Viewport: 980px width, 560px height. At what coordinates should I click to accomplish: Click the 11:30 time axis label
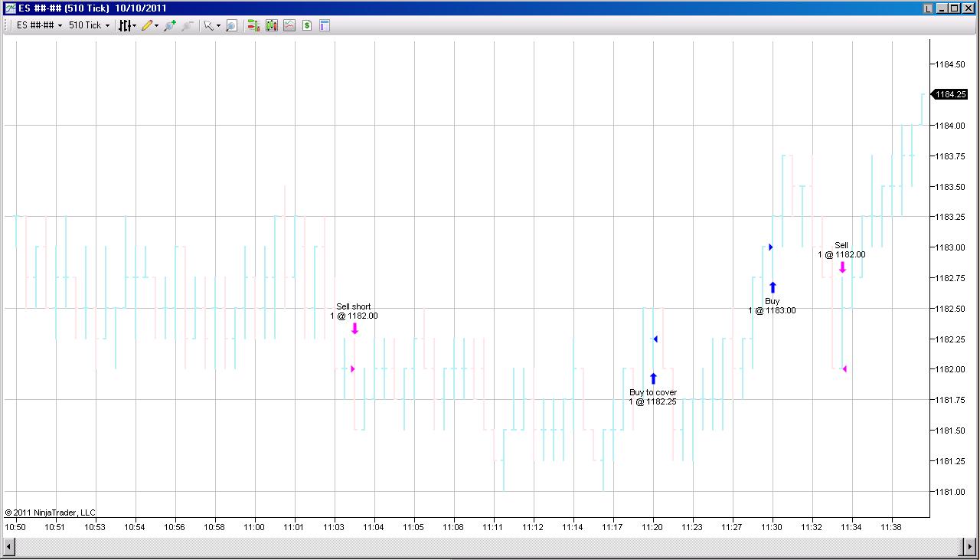point(772,527)
